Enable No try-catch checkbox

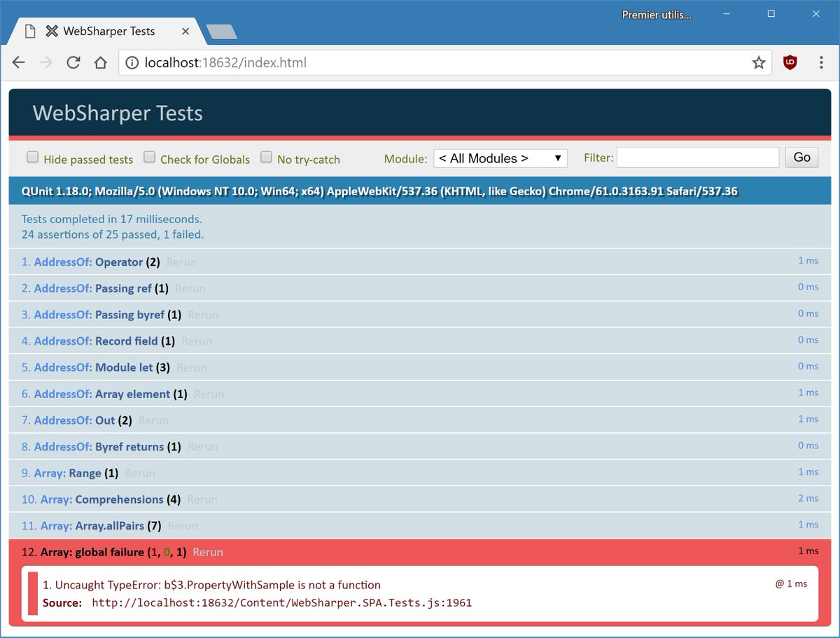pyautogui.click(x=266, y=157)
